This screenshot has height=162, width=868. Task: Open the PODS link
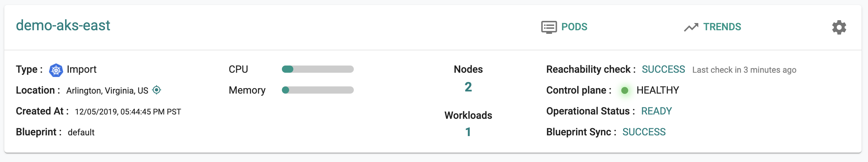tap(574, 27)
